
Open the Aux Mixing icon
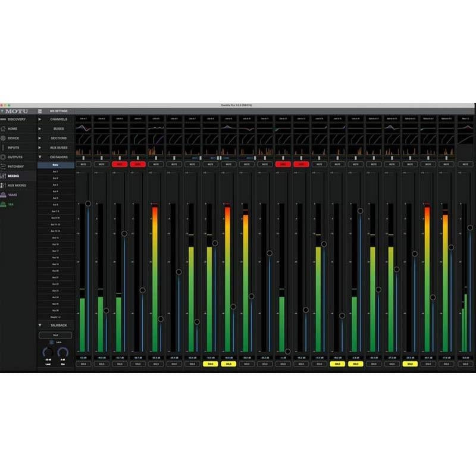[x=4, y=186]
